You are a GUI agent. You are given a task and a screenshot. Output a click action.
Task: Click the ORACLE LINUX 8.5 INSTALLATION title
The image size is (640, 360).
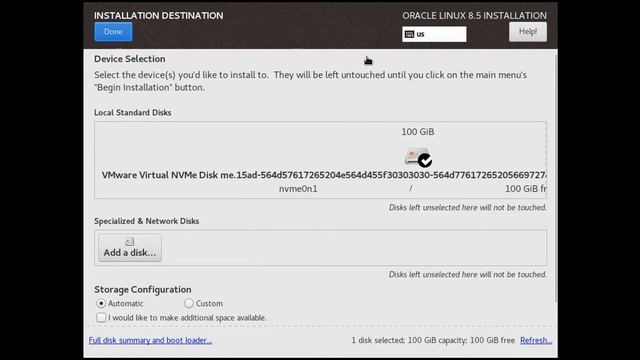474,16
